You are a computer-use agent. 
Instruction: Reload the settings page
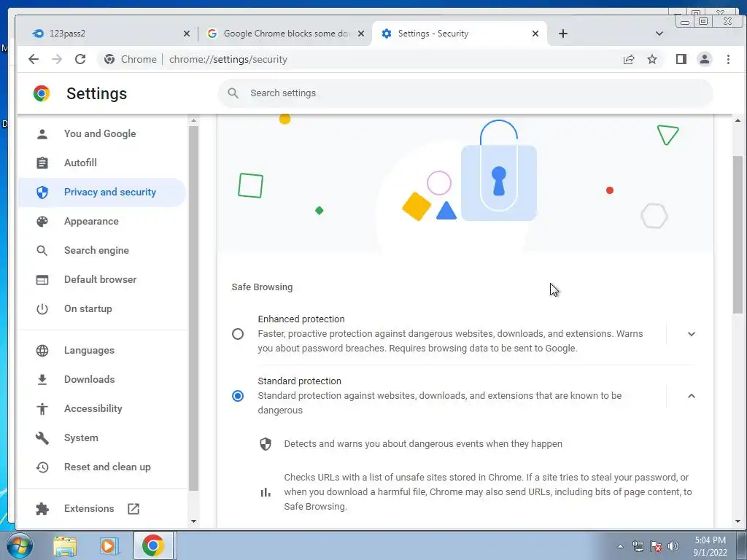click(x=80, y=59)
